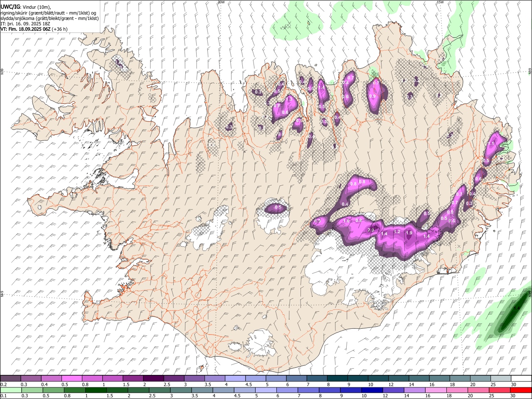Click the 1.2 snowfall value on the map

pos(397,232)
